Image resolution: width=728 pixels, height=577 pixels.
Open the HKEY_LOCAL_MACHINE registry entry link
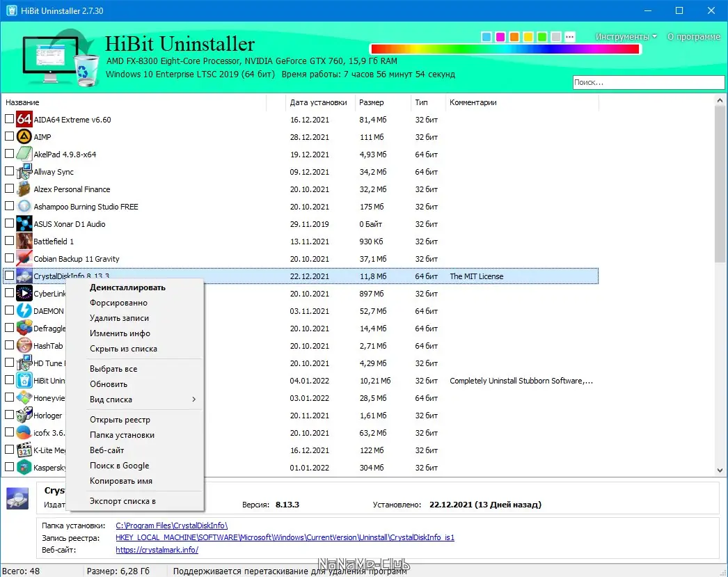(285, 537)
